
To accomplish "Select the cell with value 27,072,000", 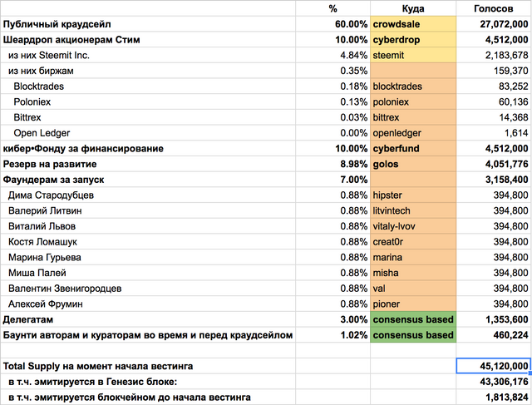I will 494,24.
